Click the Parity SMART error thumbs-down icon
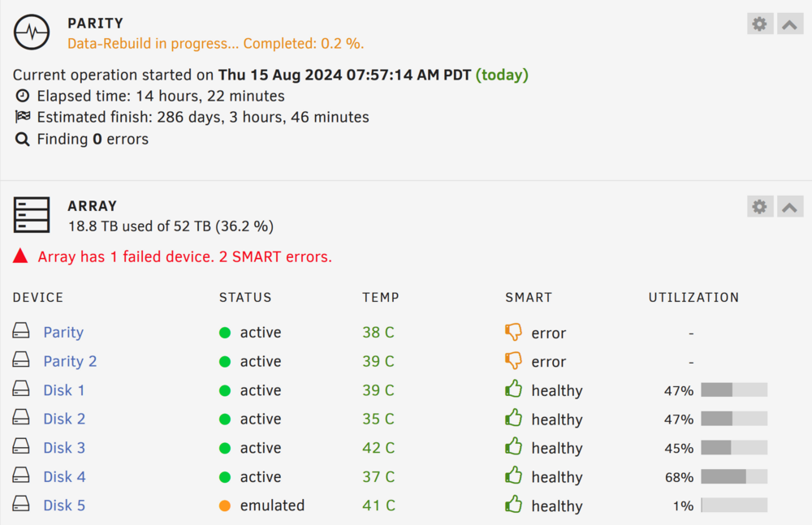Screen dimensions: 812x525 point(513,333)
